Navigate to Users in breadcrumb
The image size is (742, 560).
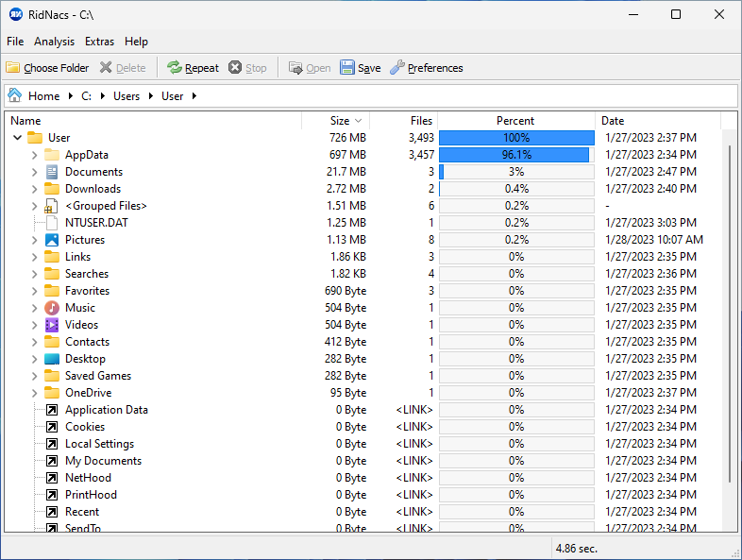tap(126, 96)
